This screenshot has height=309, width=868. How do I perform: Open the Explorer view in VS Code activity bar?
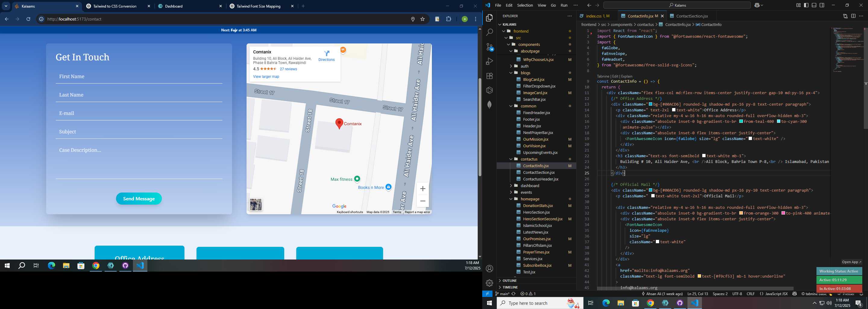[x=489, y=18]
